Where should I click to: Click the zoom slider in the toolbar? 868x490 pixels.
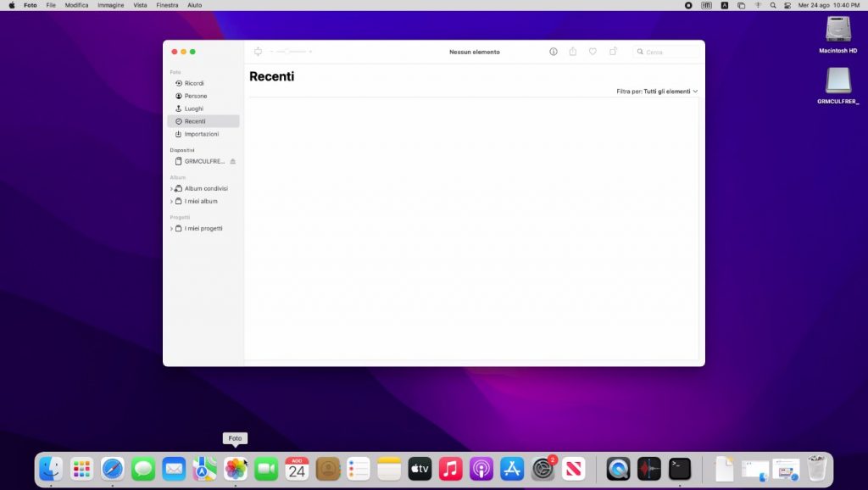(x=291, y=52)
